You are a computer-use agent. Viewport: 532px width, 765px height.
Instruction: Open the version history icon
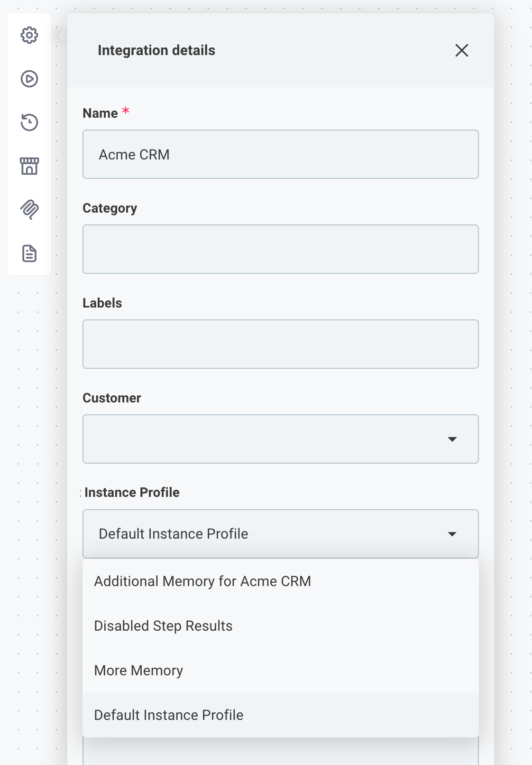(29, 122)
